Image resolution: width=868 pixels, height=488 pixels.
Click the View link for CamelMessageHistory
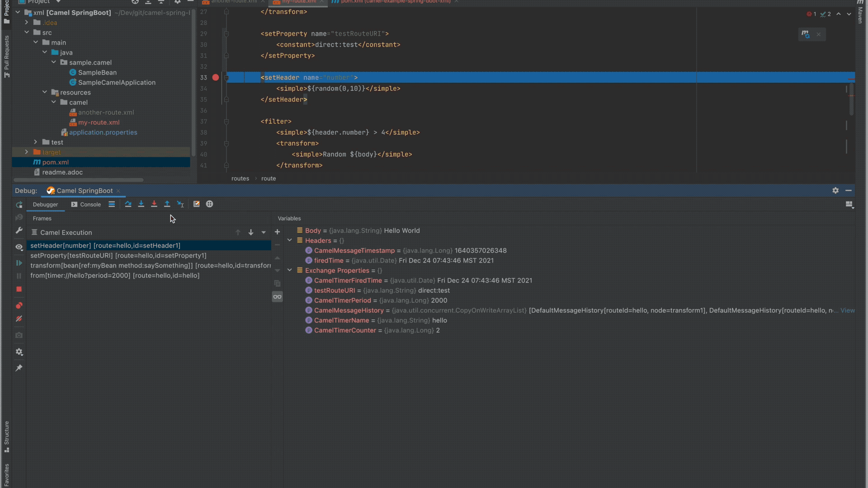[x=847, y=310]
